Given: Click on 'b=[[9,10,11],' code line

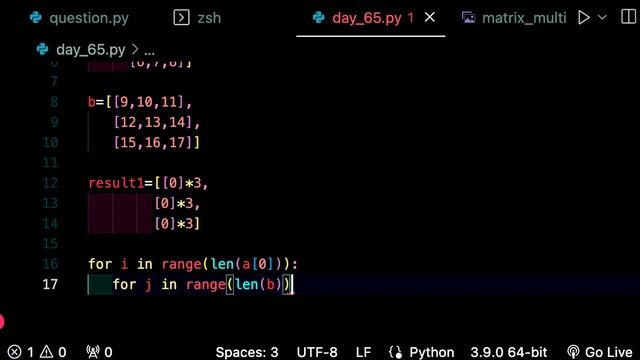Looking at the screenshot, I should click(140, 102).
